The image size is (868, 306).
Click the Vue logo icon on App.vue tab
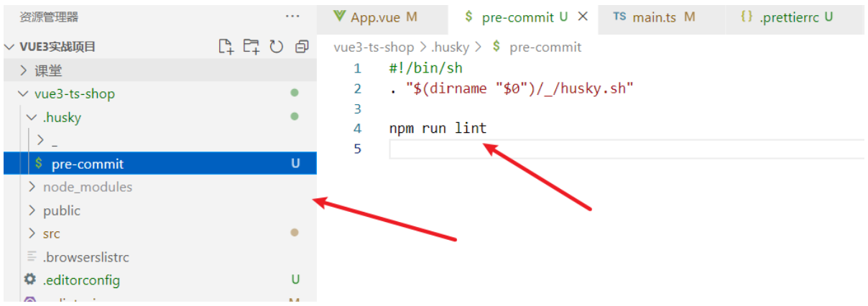pyautogui.click(x=340, y=17)
